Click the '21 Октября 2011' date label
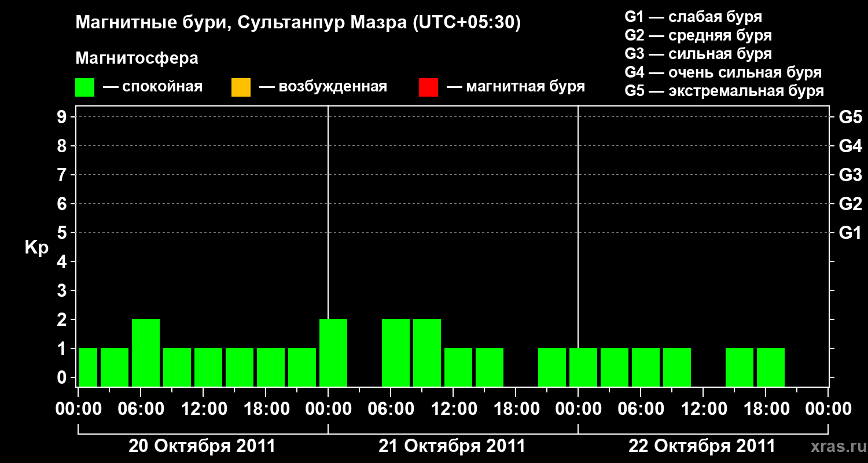The image size is (868, 463). click(452, 446)
